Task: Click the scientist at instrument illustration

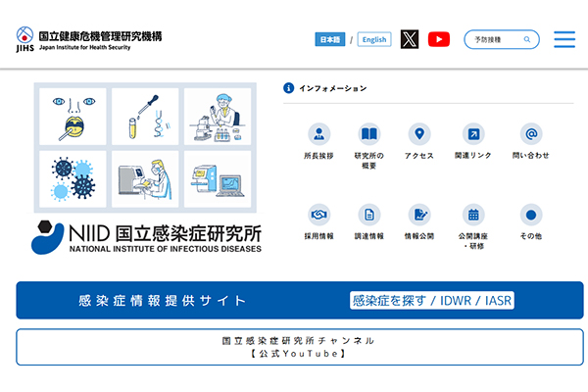Action: click(145, 179)
